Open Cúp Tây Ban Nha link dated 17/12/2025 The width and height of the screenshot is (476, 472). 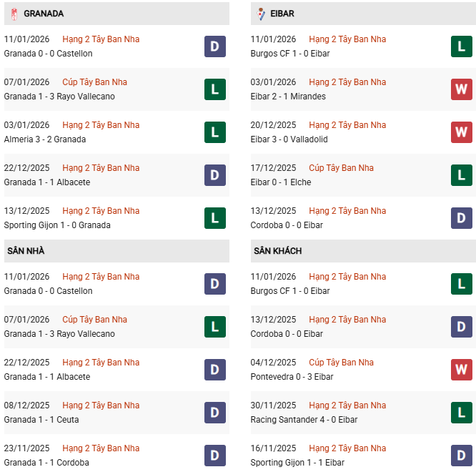(341, 168)
